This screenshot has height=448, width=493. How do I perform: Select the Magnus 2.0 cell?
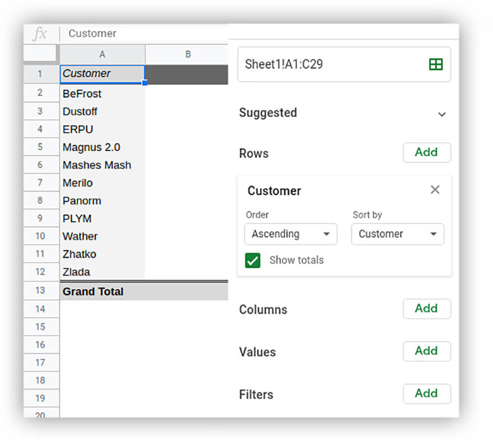pyautogui.click(x=102, y=147)
